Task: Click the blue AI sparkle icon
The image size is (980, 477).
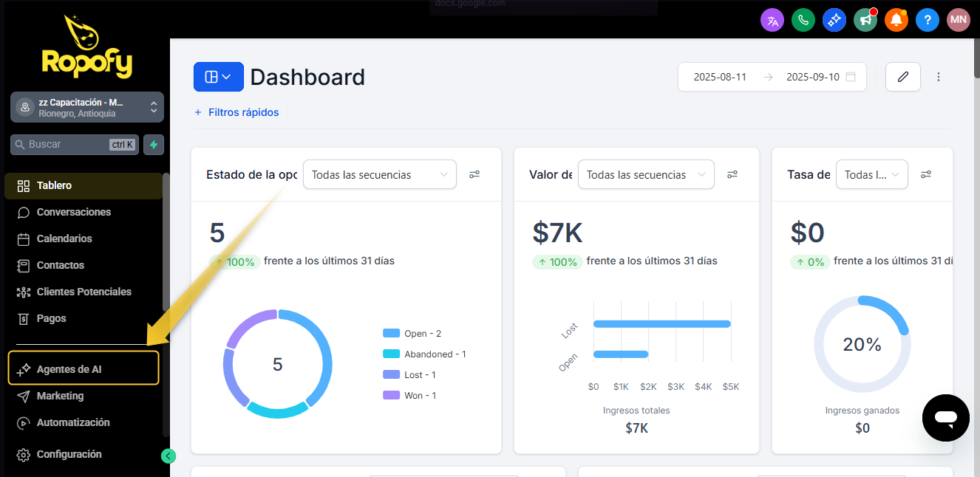Action: click(x=834, y=20)
